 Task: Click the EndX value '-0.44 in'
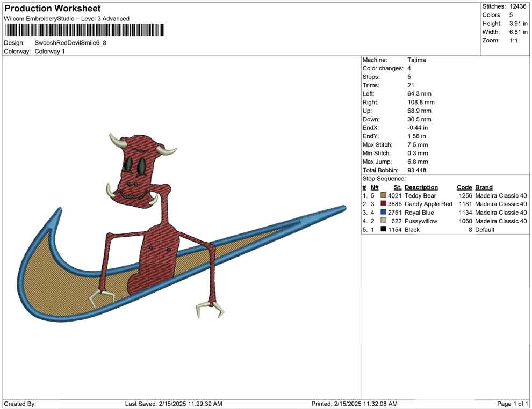(418, 127)
